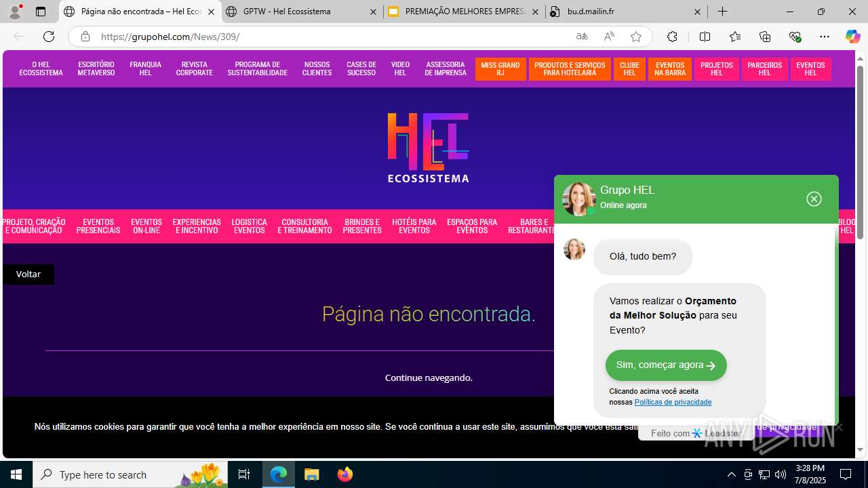The image size is (868, 488).
Task: Open the REVISTA CORPORATE menu item
Action: pos(195,69)
